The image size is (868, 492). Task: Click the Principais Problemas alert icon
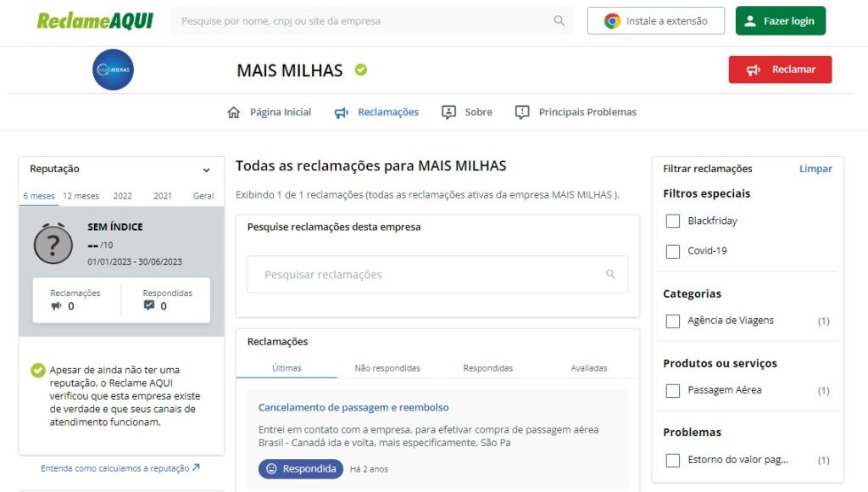tap(522, 112)
